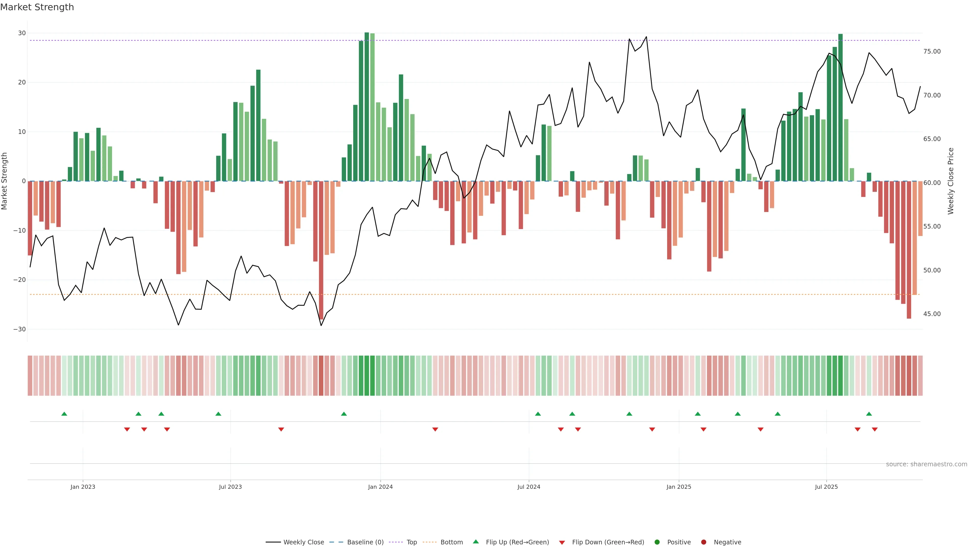Image resolution: width=980 pixels, height=551 pixels.
Task: Click the last green flip-up marker after Jul 2025
Action: point(869,414)
